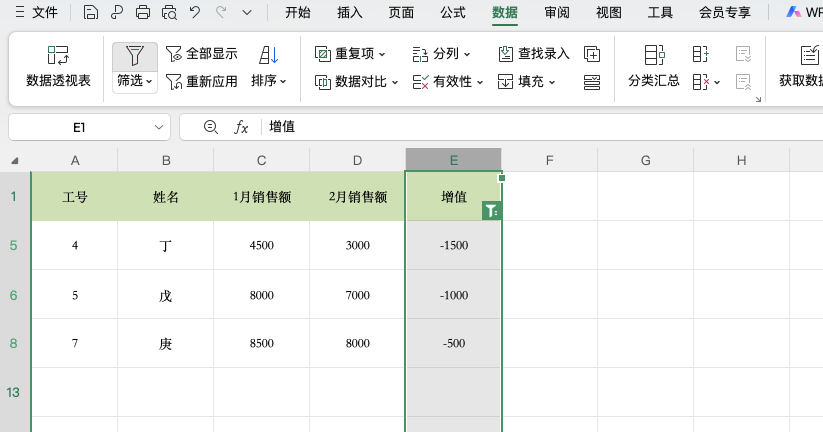Screen dimensions: 823x432
Task: Click the print icon
Action: pos(143,12)
